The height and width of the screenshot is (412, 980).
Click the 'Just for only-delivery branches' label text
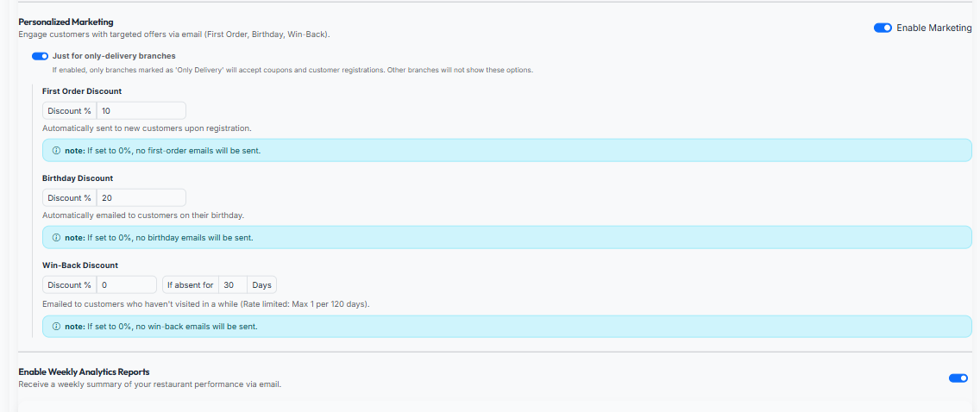pos(114,56)
